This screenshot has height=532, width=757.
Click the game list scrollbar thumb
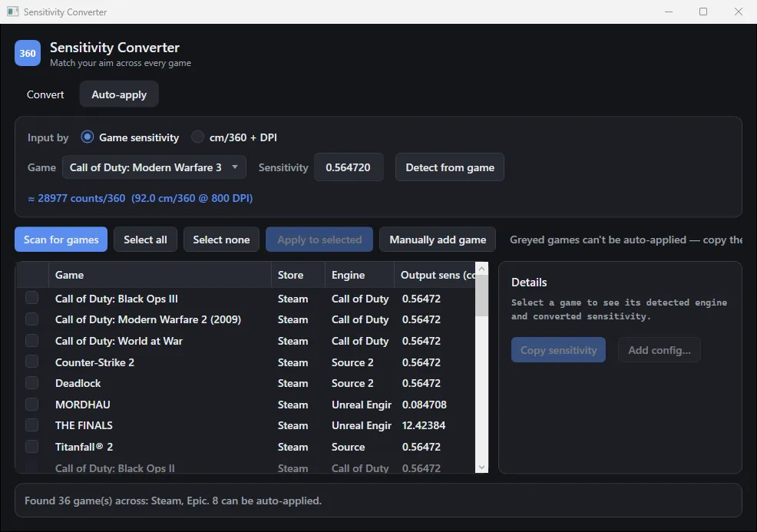482,296
